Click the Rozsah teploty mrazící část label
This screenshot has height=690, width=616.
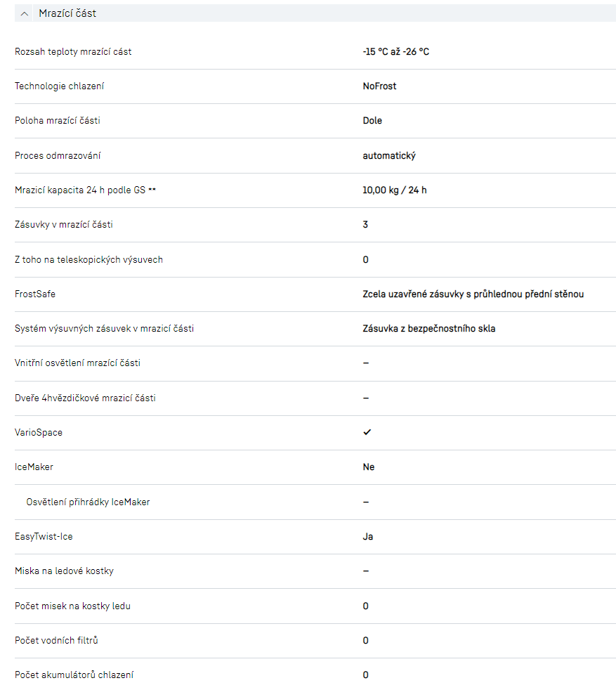pos(73,52)
